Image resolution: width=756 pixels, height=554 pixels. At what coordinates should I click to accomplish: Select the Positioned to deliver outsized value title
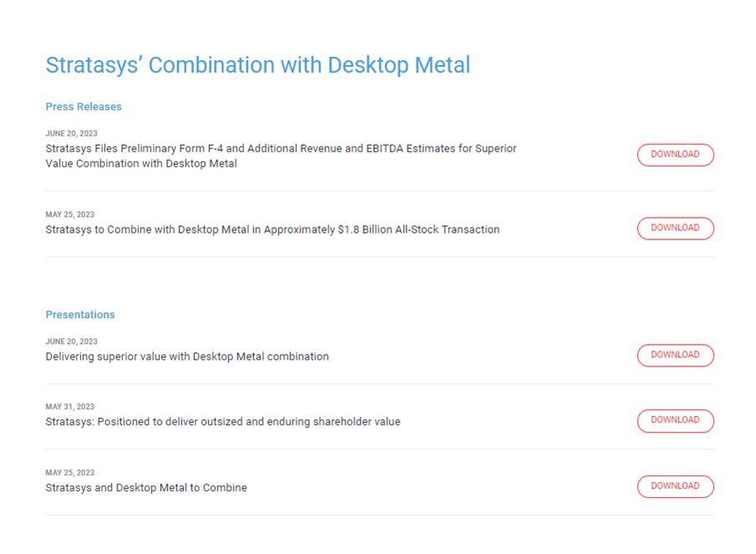click(x=222, y=422)
